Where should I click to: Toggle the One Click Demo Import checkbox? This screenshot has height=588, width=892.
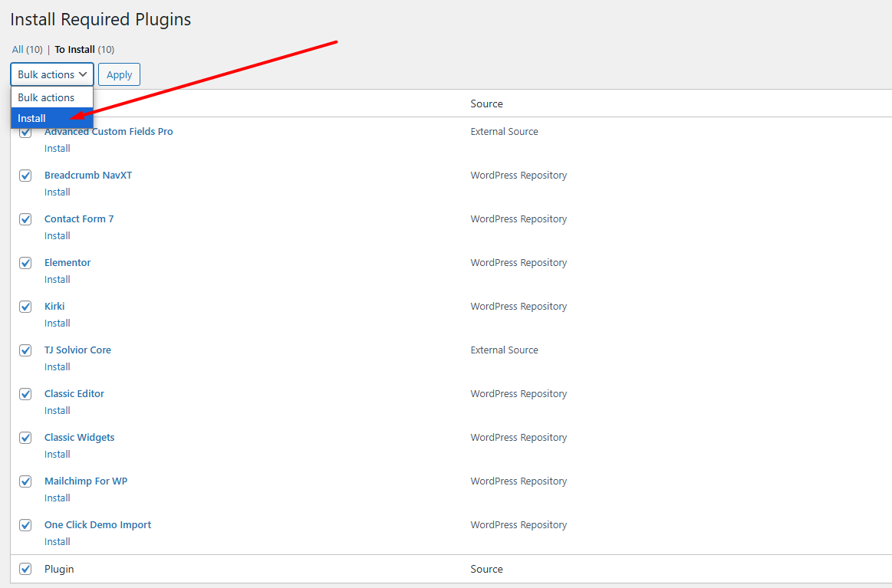pos(25,525)
